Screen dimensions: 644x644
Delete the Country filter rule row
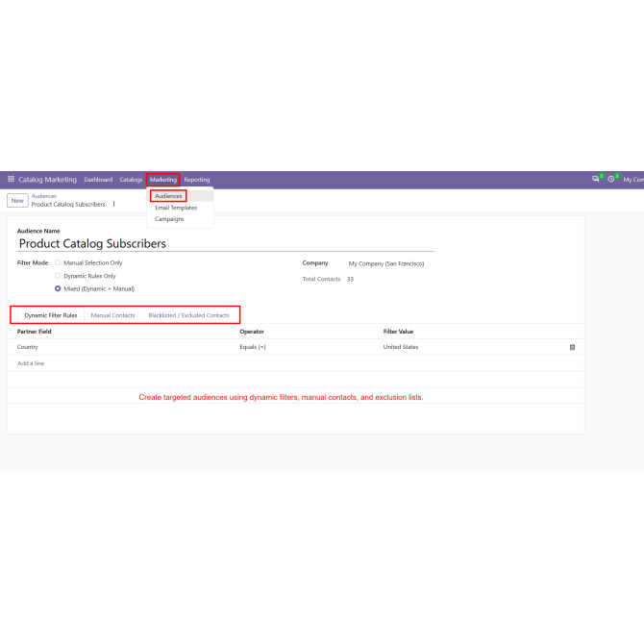[572, 347]
